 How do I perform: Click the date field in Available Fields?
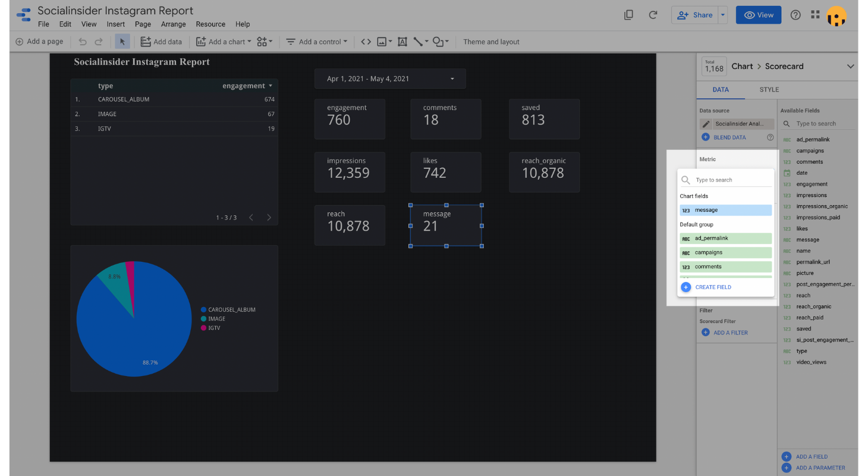[x=802, y=173]
